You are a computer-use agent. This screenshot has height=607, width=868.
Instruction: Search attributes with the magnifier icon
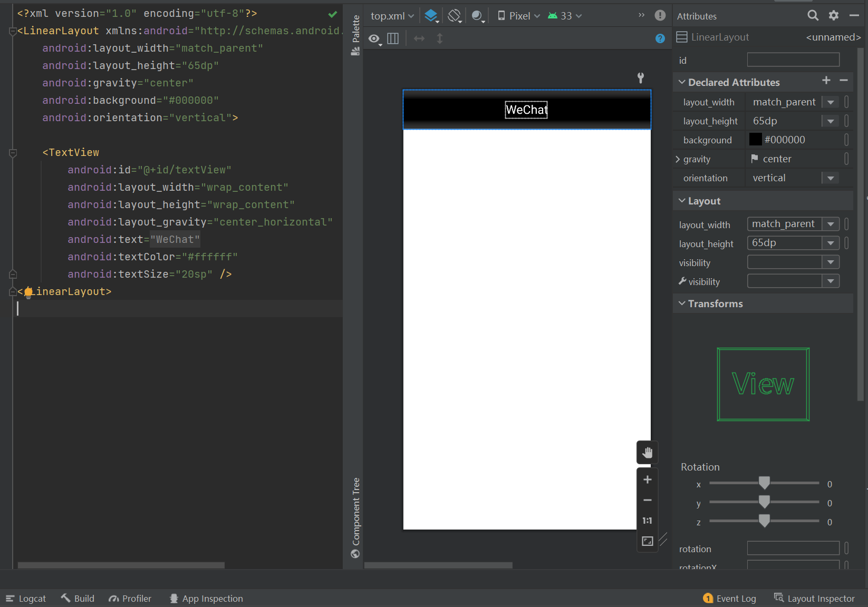(x=813, y=16)
